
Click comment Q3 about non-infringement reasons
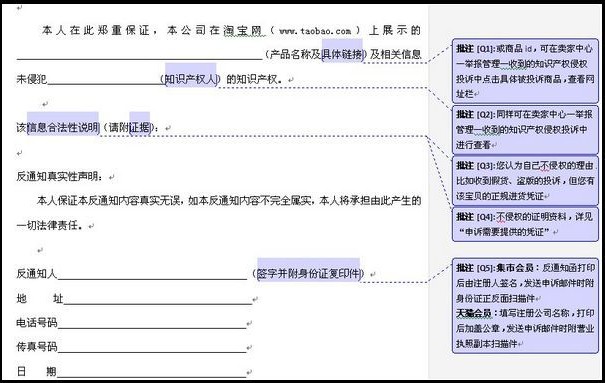[525, 181]
